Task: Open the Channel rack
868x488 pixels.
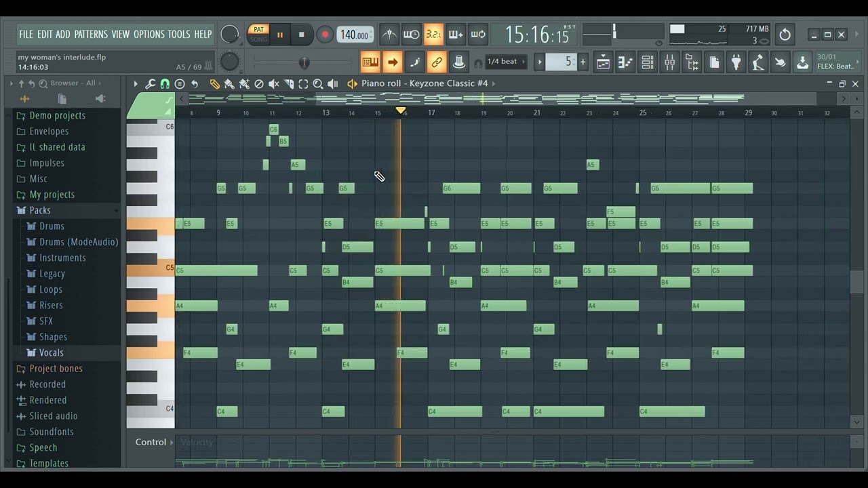Action: 648,63
